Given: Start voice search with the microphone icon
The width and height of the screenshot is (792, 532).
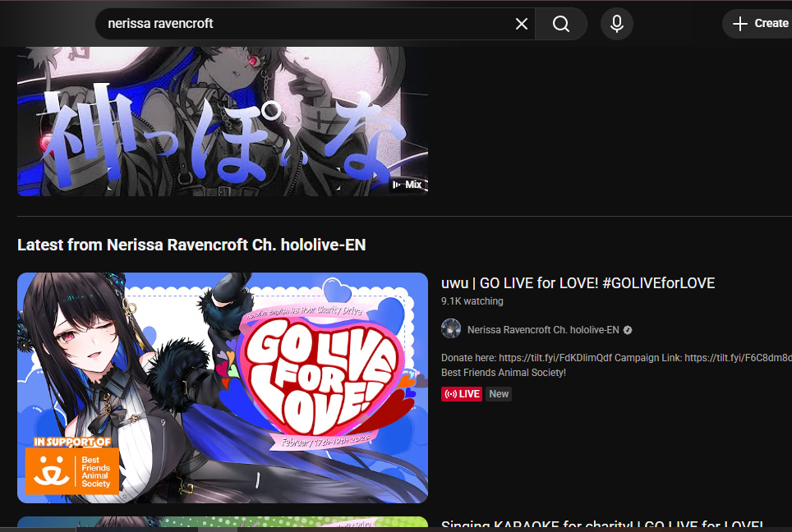Looking at the screenshot, I should coord(617,24).
